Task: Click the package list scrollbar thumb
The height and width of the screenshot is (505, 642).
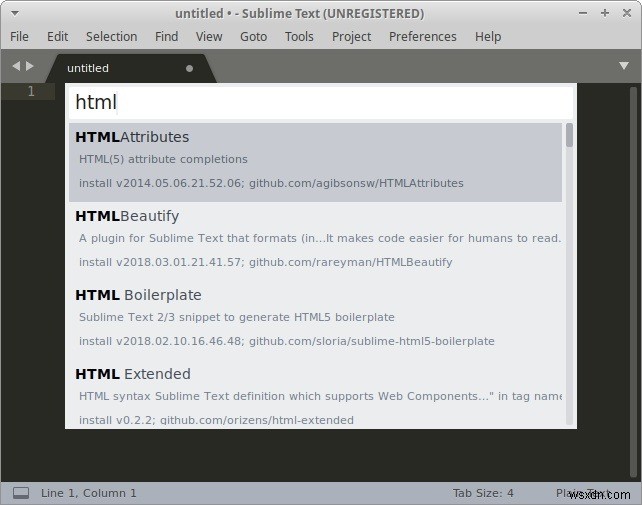Action: (569, 135)
